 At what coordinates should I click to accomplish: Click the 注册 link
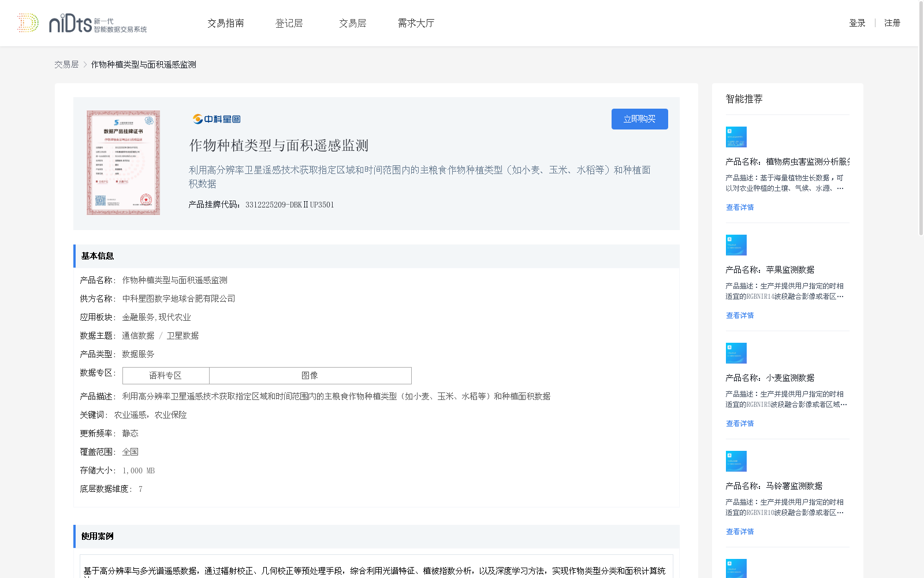pyautogui.click(x=892, y=23)
